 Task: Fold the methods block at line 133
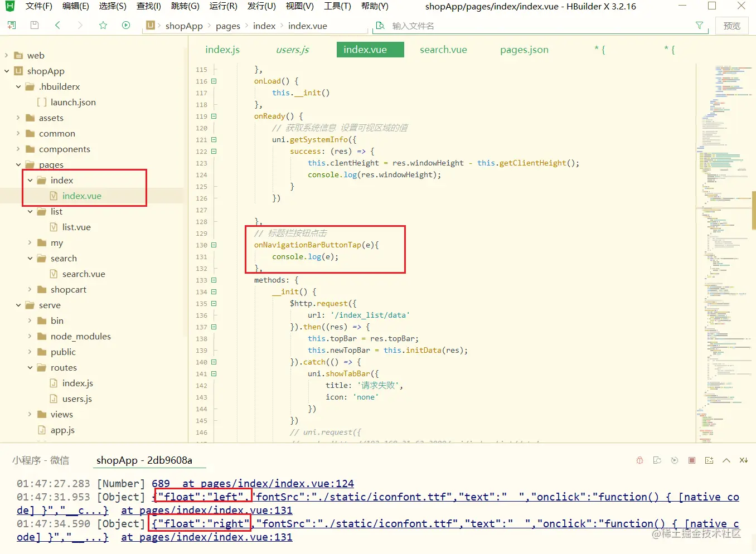tap(214, 280)
